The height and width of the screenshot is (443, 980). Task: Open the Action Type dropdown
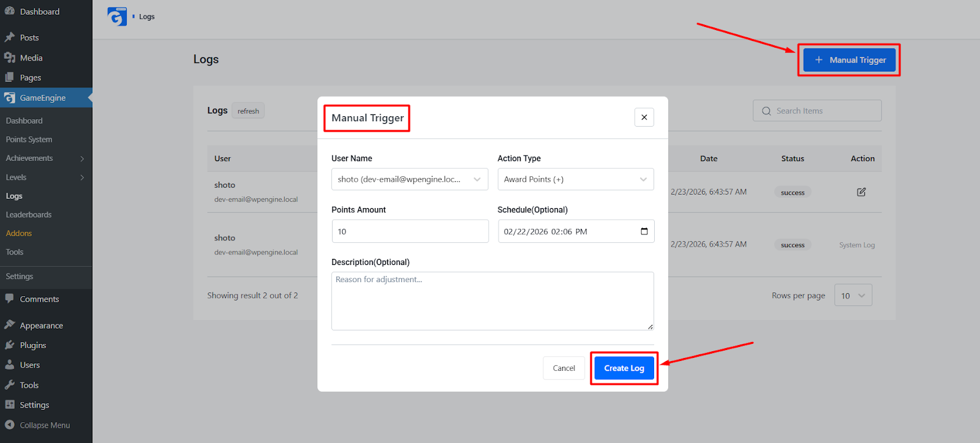click(x=576, y=179)
